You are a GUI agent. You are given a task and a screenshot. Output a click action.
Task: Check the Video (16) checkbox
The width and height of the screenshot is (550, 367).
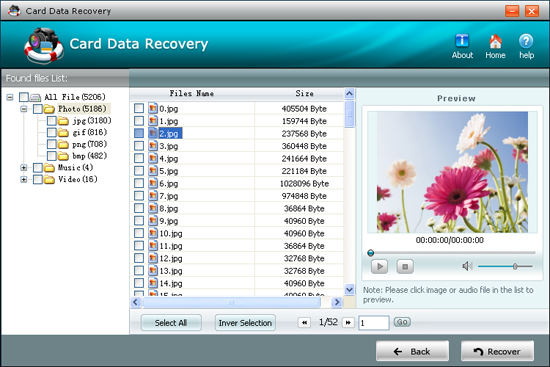(38, 180)
